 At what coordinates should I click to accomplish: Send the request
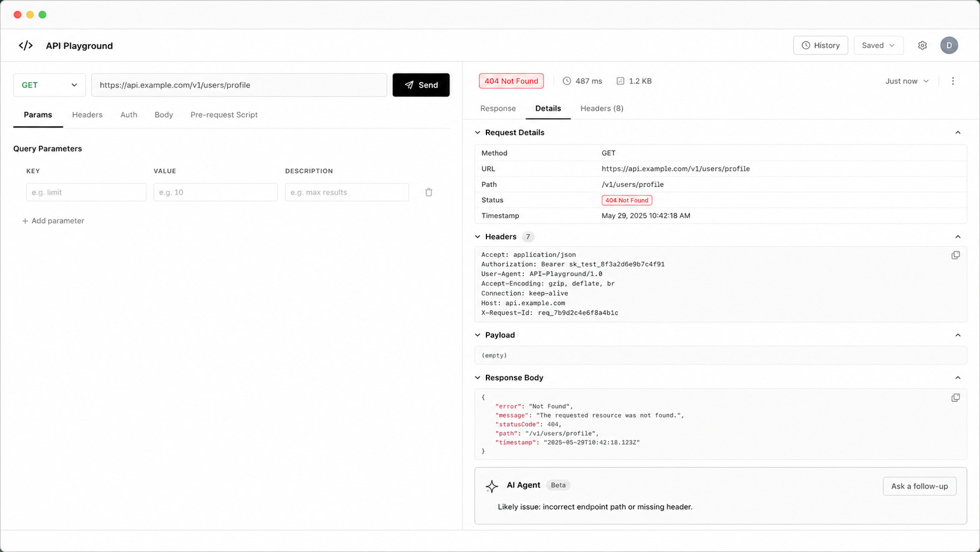point(421,85)
